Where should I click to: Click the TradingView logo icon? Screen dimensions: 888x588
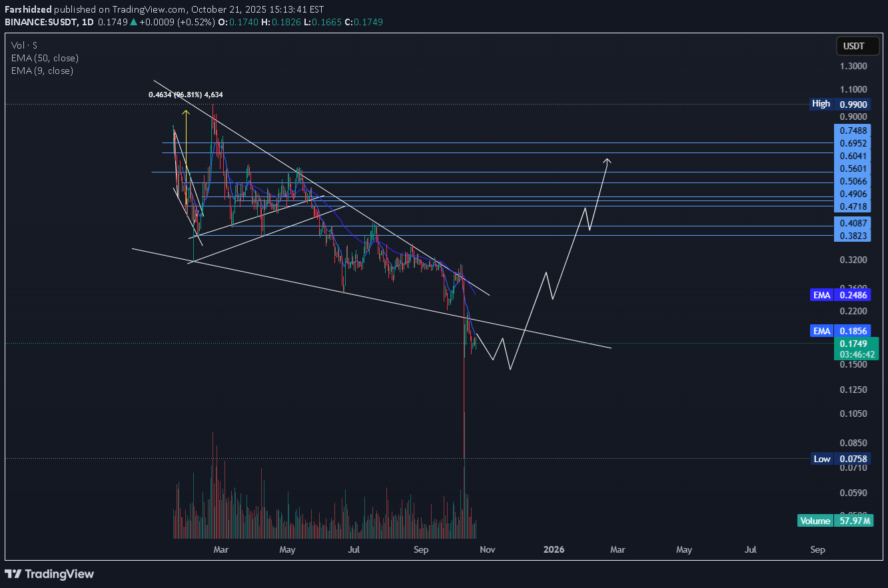coord(14,574)
